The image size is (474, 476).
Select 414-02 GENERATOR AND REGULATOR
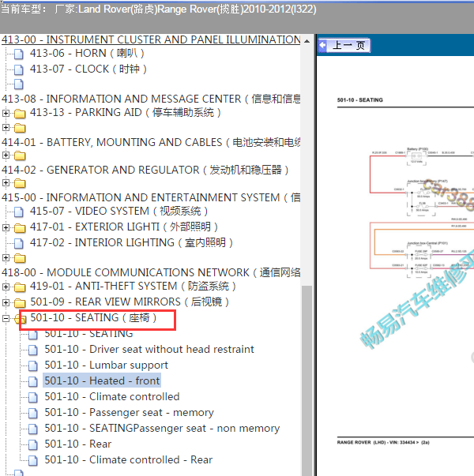(145, 170)
